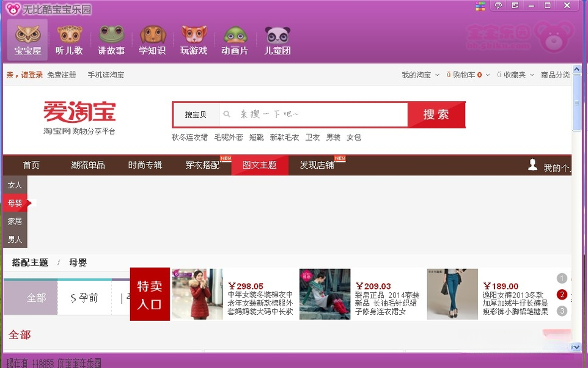Select the 女人 category
Screen dimensions: 588x368
tap(15, 185)
